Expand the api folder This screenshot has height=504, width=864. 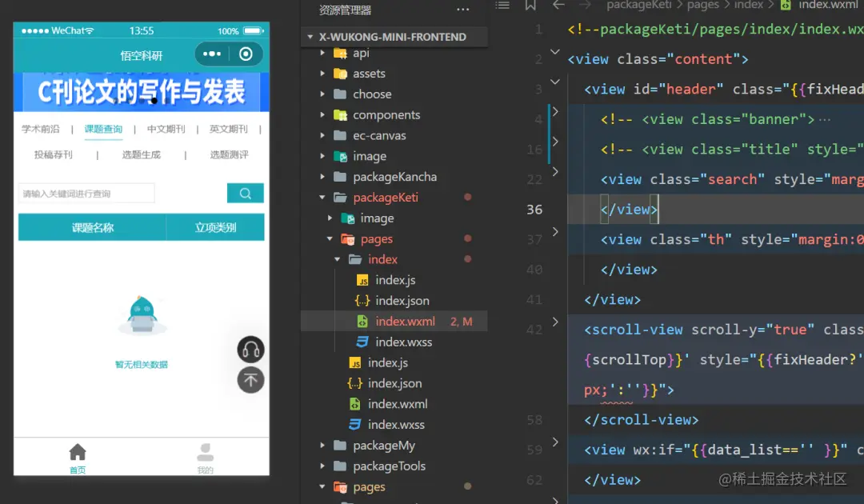point(322,53)
